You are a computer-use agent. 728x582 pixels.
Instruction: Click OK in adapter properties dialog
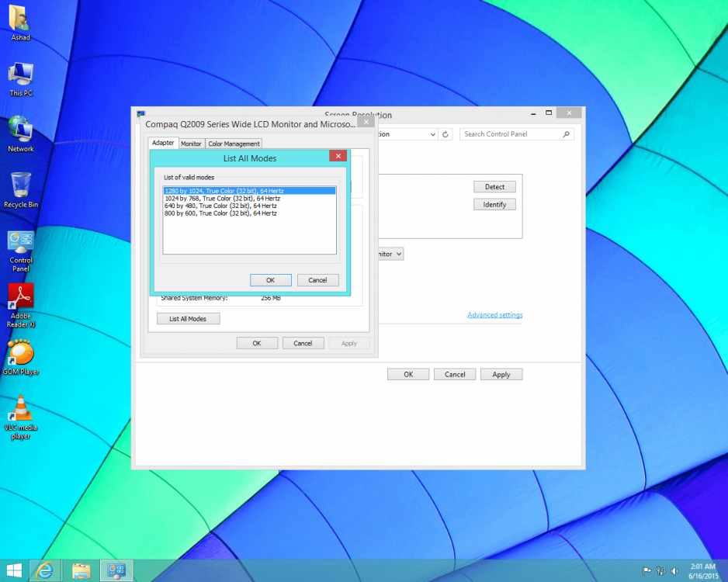tap(257, 344)
